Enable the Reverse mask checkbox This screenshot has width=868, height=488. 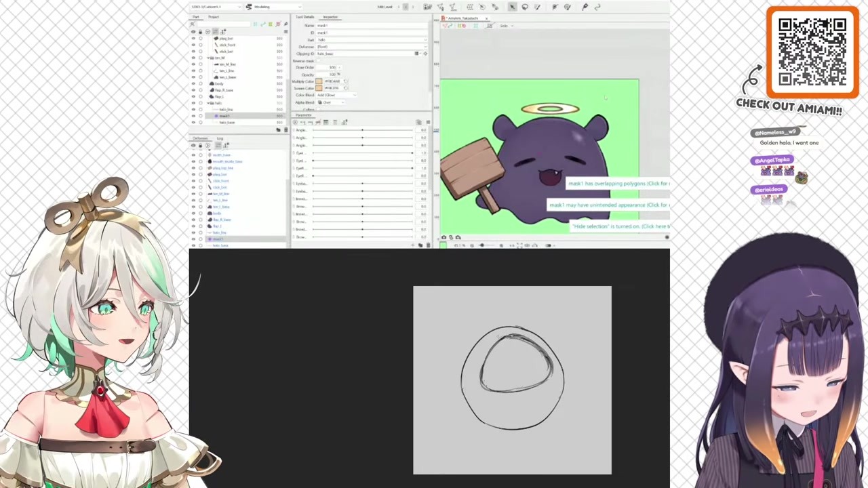point(319,60)
